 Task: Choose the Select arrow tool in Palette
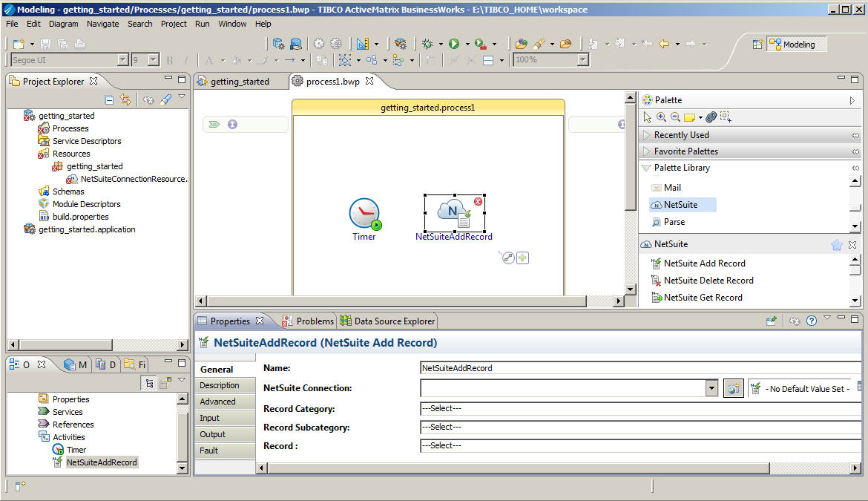click(x=647, y=117)
